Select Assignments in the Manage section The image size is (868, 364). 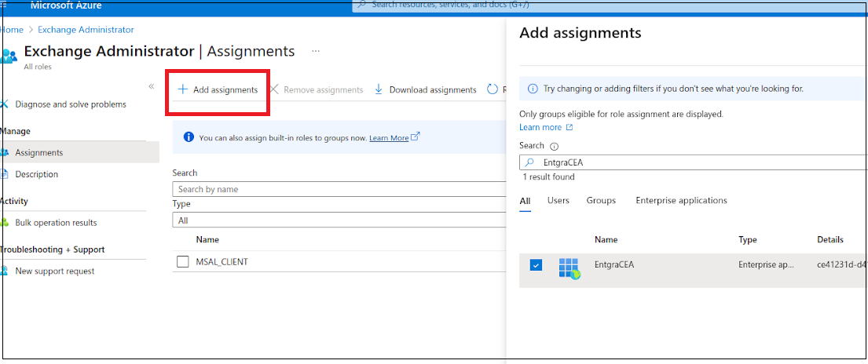pos(79,153)
